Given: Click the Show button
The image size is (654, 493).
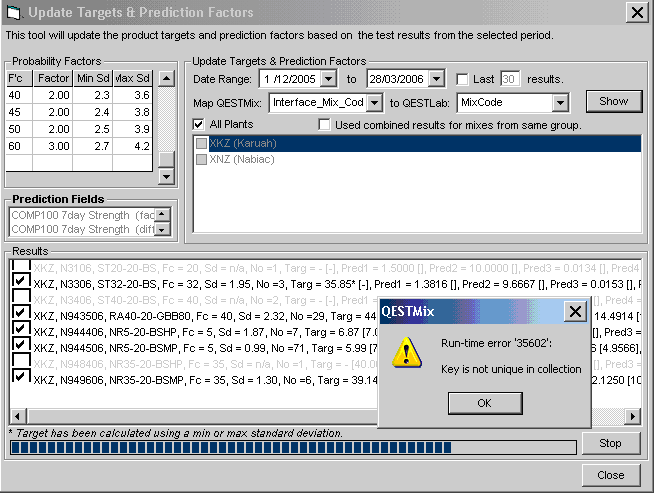Looking at the screenshot, I should click(x=613, y=101).
